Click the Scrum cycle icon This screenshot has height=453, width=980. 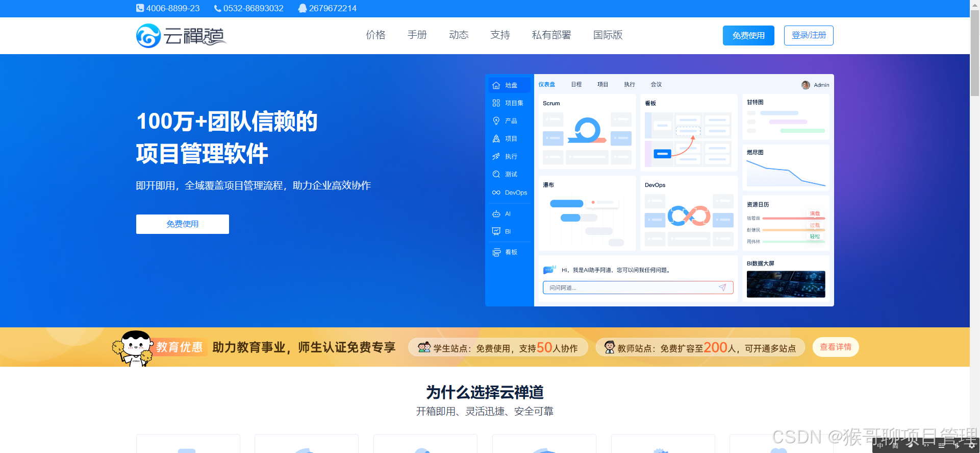click(587, 131)
